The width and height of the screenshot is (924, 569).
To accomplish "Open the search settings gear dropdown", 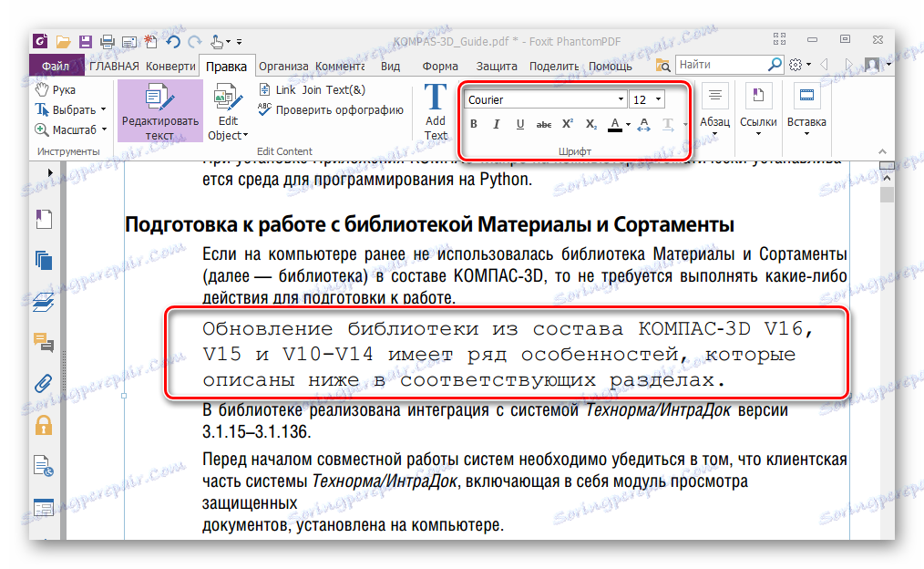I will tap(800, 64).
